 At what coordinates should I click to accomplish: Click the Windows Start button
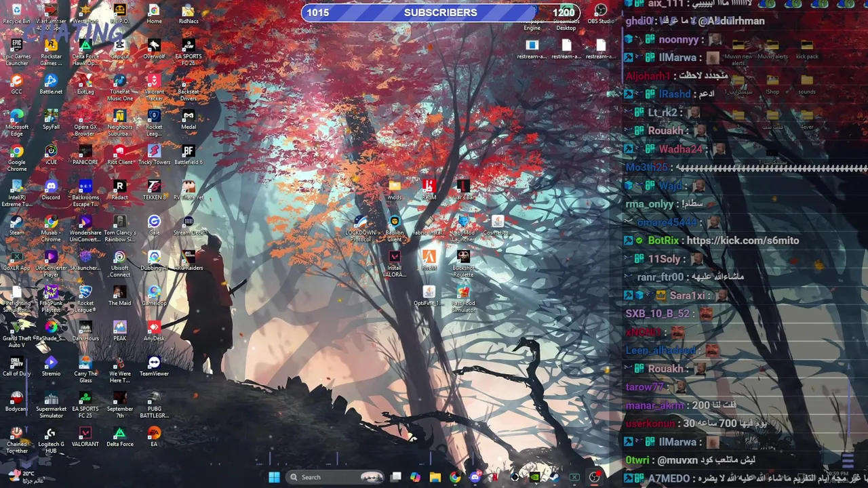pos(274,477)
